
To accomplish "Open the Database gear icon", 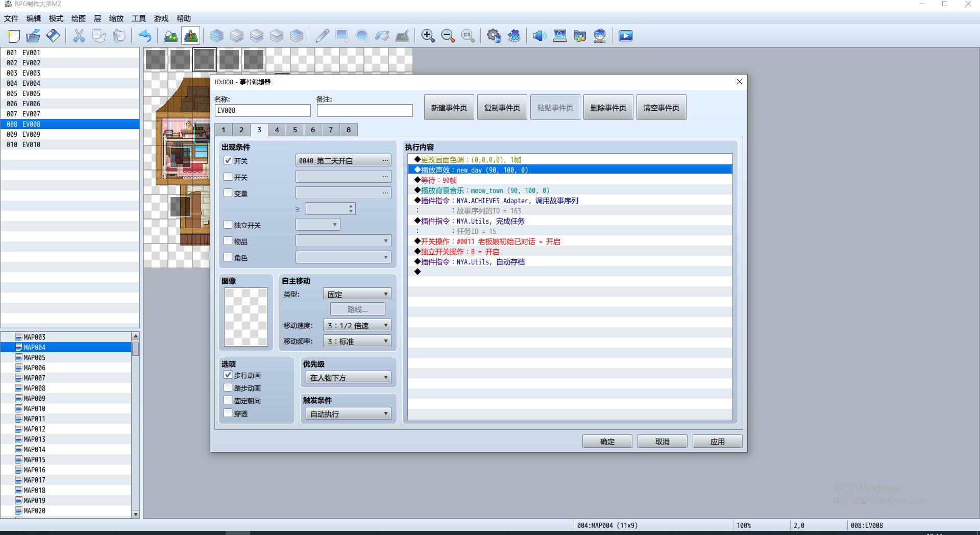I will pyautogui.click(x=494, y=36).
